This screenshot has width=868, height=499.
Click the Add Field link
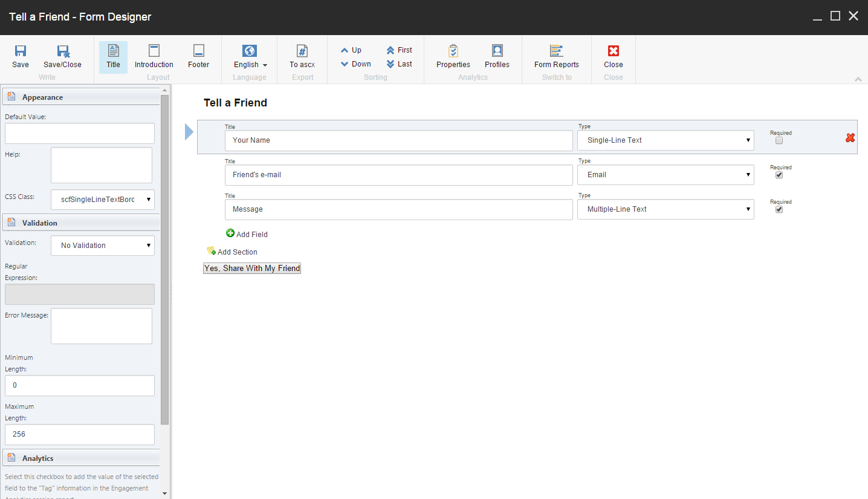(x=252, y=235)
